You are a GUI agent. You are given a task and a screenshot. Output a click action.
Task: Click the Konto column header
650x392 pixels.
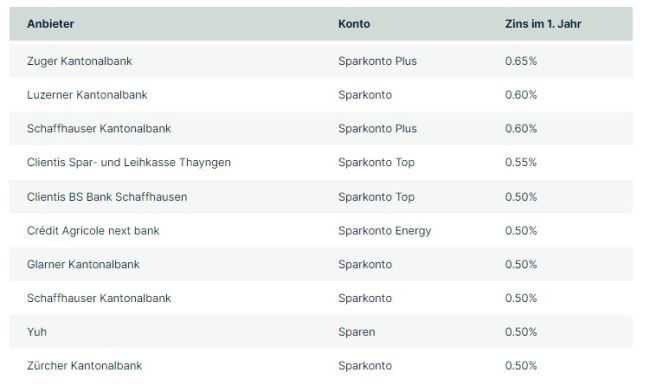click(x=354, y=24)
